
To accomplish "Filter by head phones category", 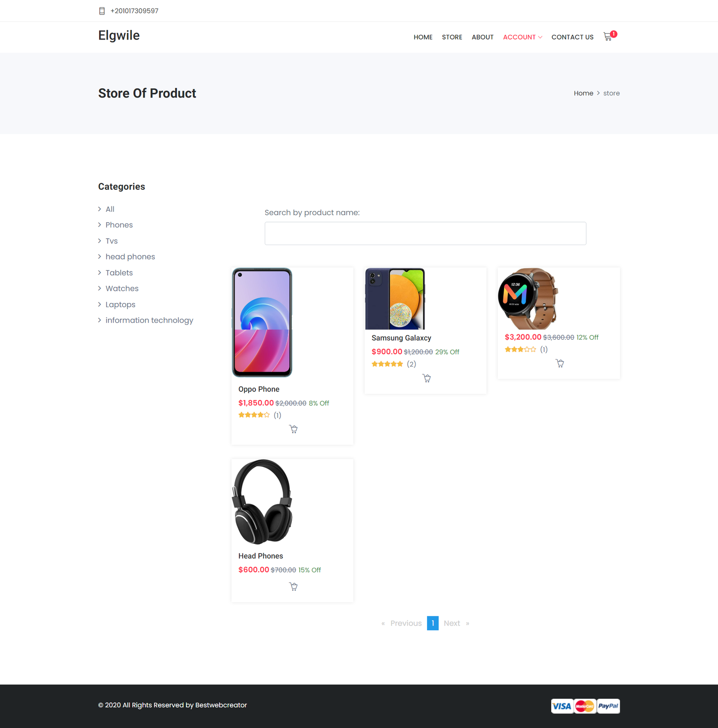I will point(130,257).
